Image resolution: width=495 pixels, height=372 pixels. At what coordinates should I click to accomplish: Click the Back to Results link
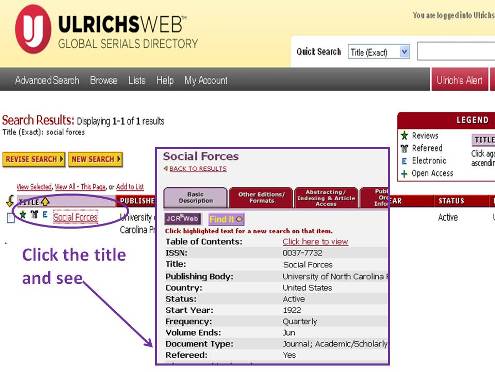198,169
